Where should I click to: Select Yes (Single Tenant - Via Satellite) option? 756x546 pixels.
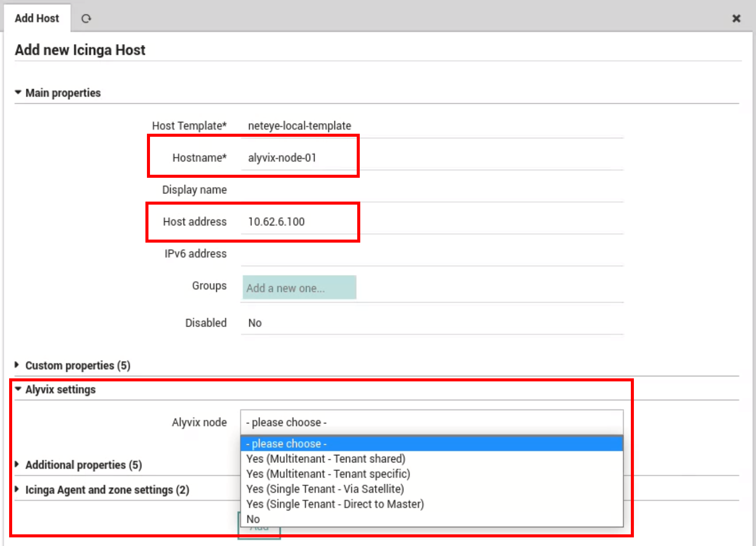(325, 489)
